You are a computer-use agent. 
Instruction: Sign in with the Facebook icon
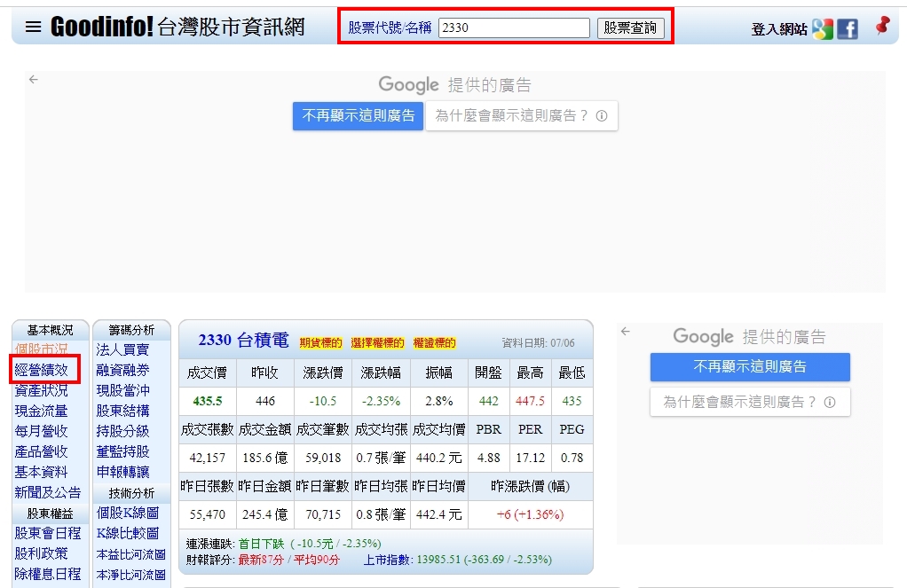tap(848, 28)
